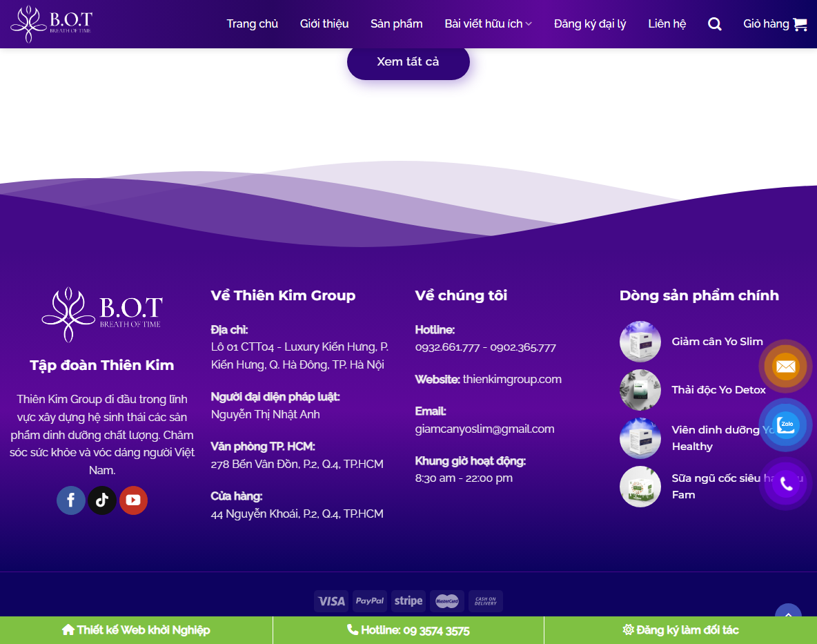The image size is (817, 644).
Task: Open the YouTube social icon
Action: pyautogui.click(x=133, y=500)
